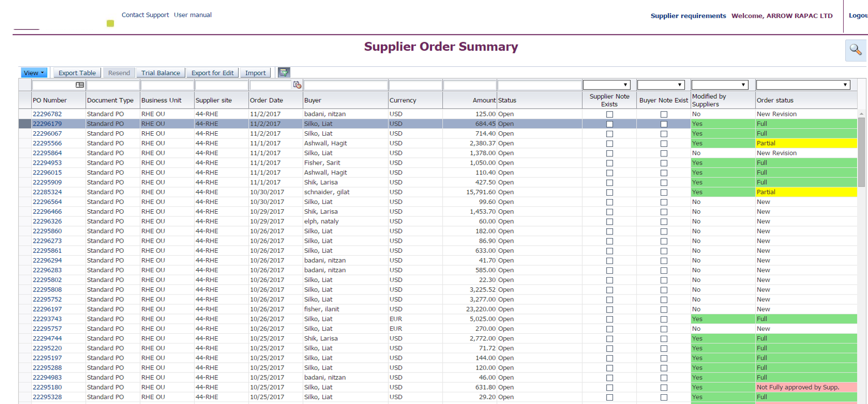Check Supplier Note Exists box for PO 22296782
This screenshot has height=404, width=868.
(x=610, y=114)
